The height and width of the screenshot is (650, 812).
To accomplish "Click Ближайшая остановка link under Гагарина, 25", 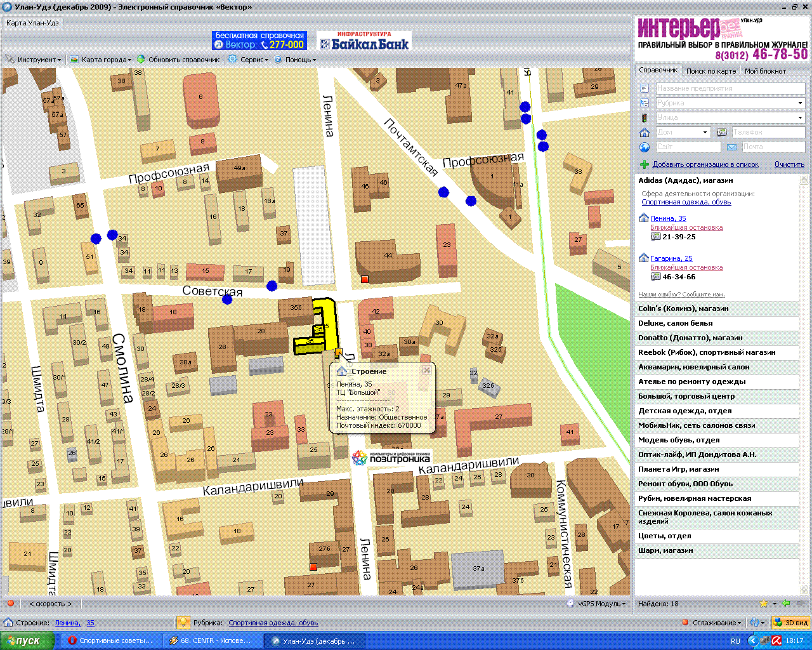I will pyautogui.click(x=686, y=267).
